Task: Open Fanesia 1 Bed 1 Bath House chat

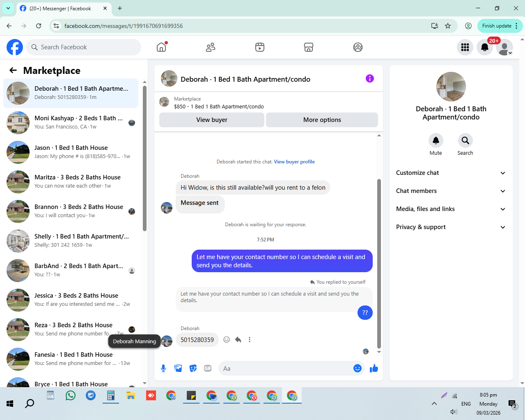Action: click(x=71, y=359)
